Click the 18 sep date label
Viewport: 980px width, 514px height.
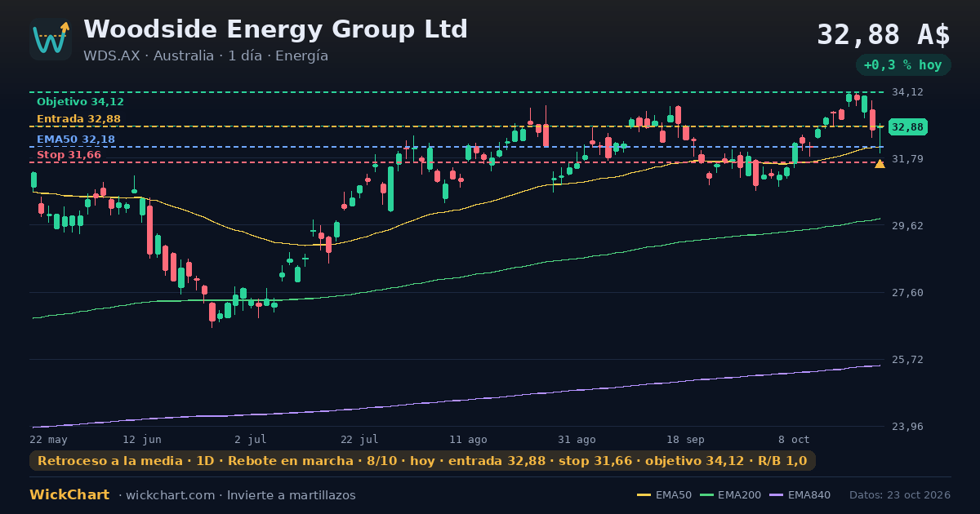tap(685, 439)
